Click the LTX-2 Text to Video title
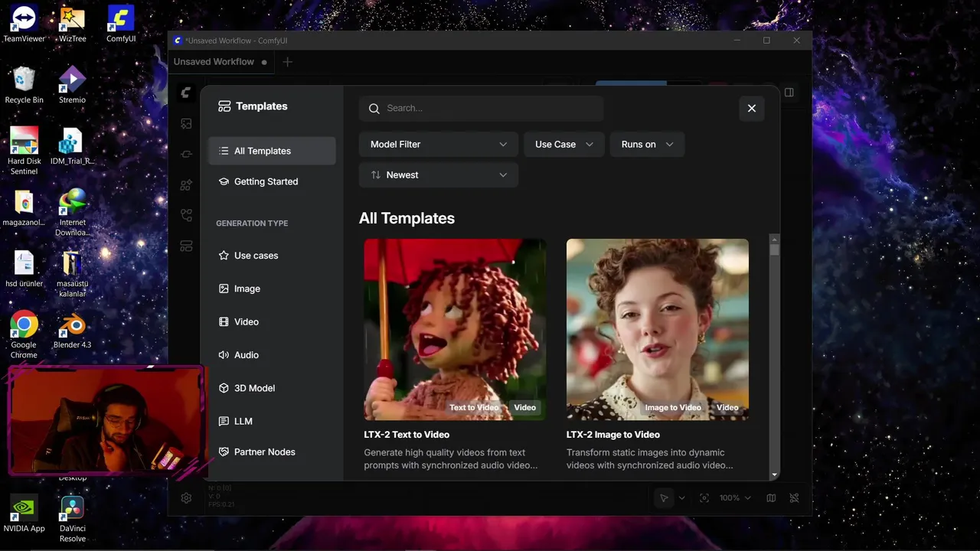Viewport: 980px width, 551px height. pyautogui.click(x=407, y=435)
